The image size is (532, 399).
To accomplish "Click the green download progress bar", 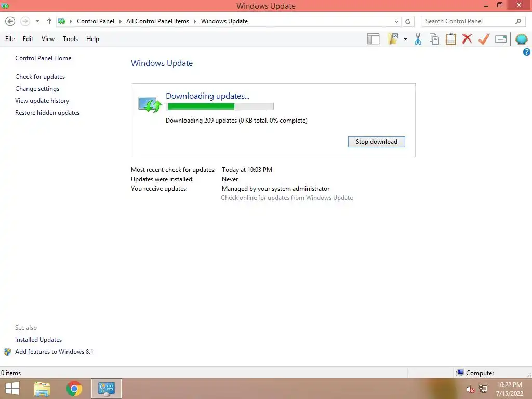I will click(220, 107).
